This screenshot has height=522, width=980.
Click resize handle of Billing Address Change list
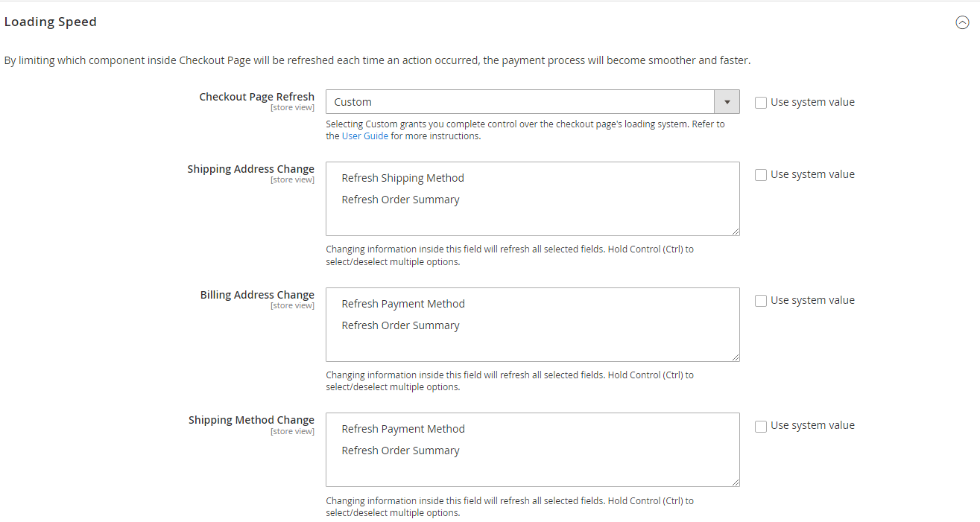[736, 357]
